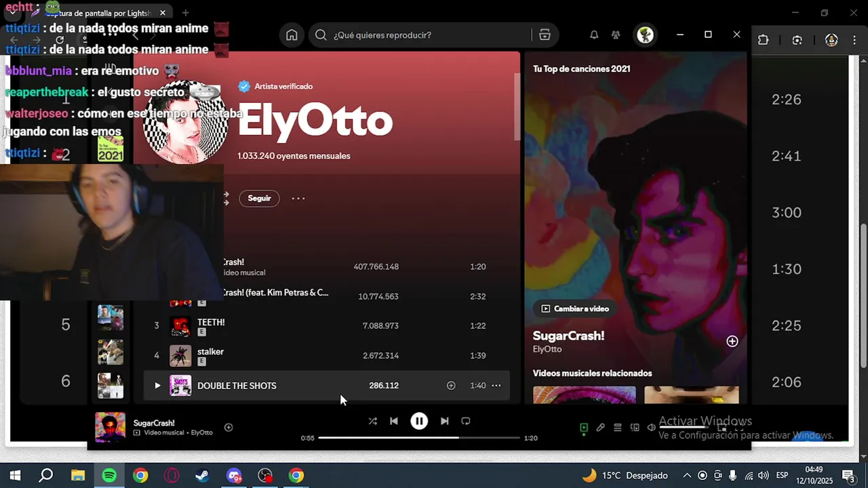The height and width of the screenshot is (488, 868).
Task: Switch to Spotify in the taskbar
Action: [109, 475]
